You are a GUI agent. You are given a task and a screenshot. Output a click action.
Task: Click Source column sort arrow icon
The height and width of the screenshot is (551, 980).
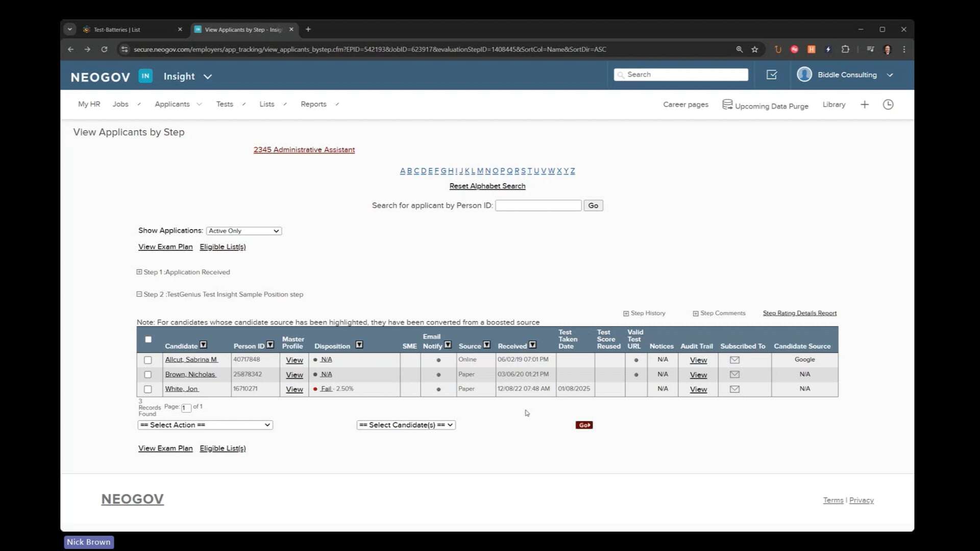(486, 345)
